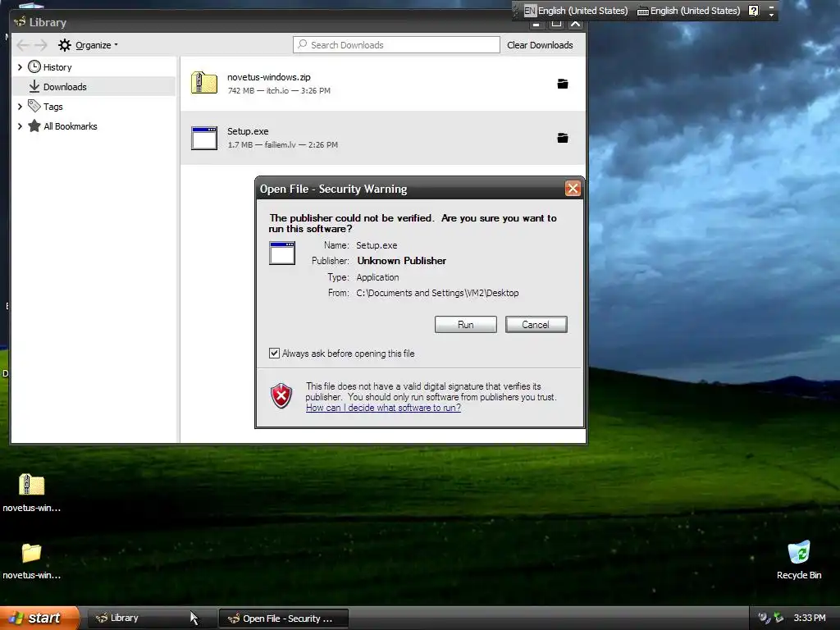The image size is (840, 630).
Task: Click the Setup.exe application icon in dialog
Action: (x=282, y=253)
